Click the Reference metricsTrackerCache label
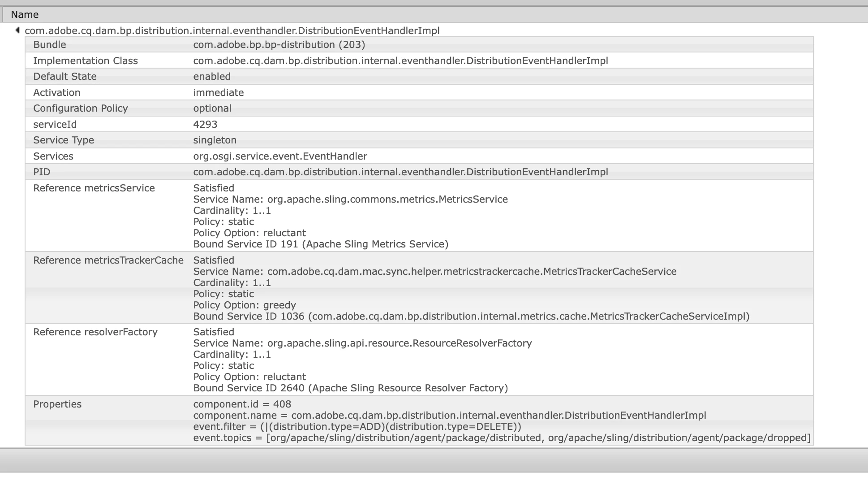 click(108, 260)
